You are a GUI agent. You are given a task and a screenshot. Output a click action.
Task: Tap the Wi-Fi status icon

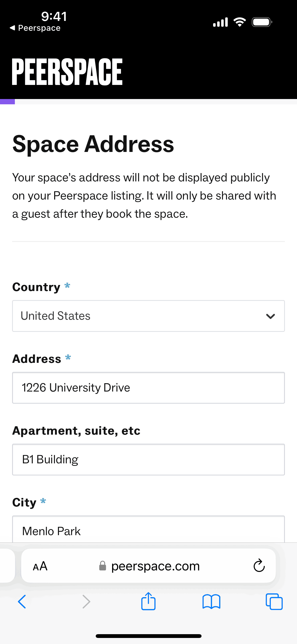tap(240, 22)
